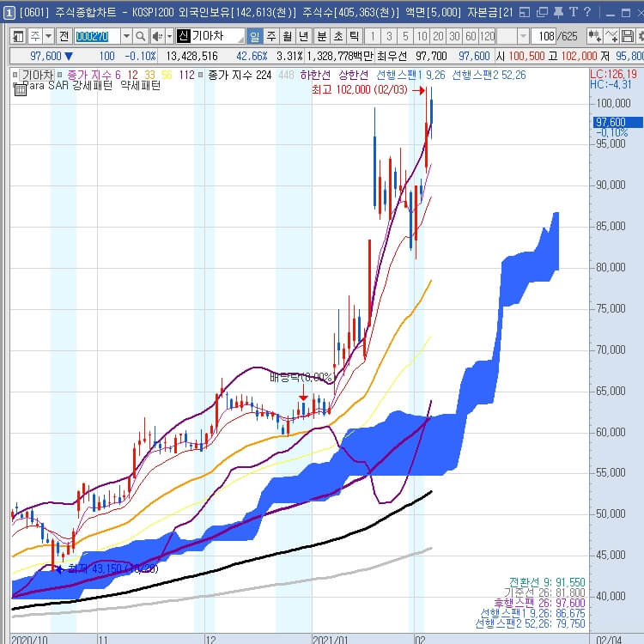Image resolution: width=644 pixels, height=644 pixels.
Task: Choose the 60 interval button
Action: pos(471,37)
